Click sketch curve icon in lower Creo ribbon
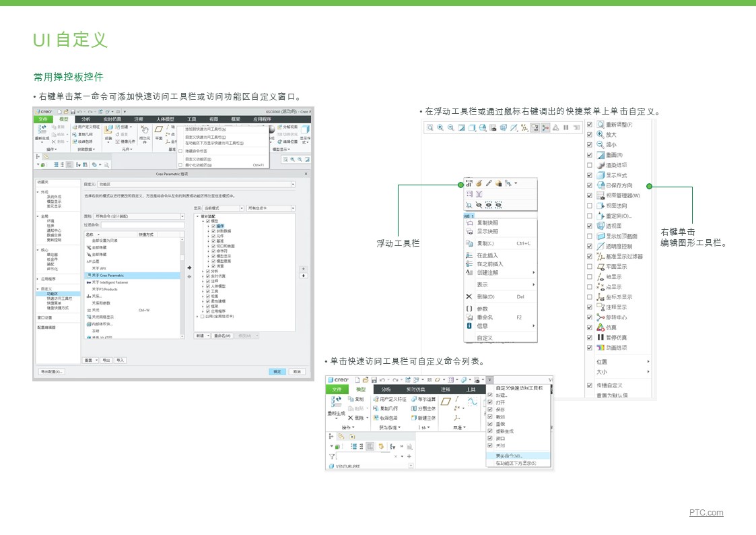The image size is (756, 535). click(x=473, y=402)
